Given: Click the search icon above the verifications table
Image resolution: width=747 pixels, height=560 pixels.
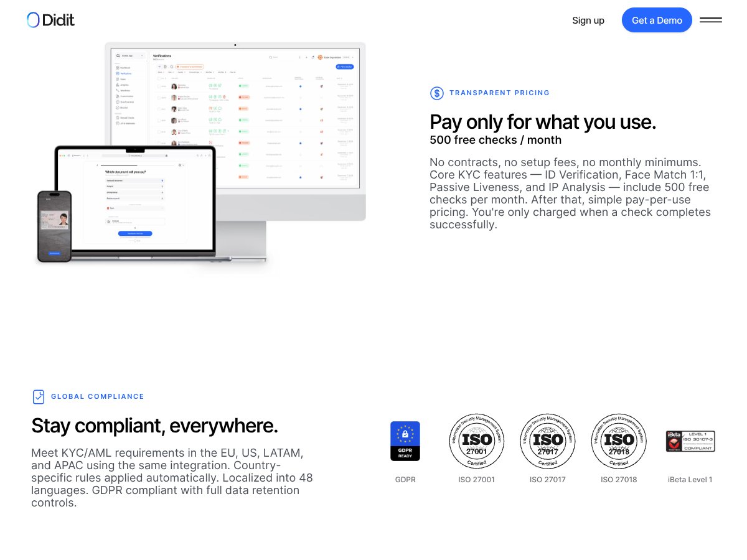Looking at the screenshot, I should click(x=172, y=67).
